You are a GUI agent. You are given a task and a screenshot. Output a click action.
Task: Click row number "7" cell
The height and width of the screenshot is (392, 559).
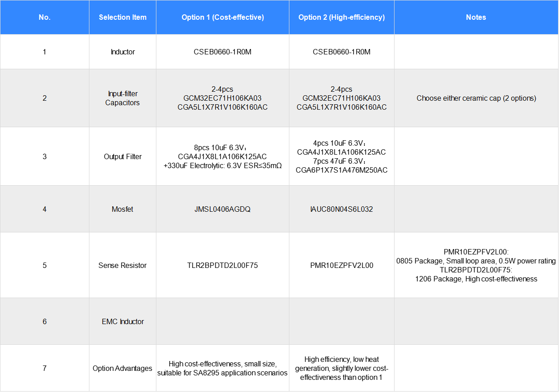click(x=44, y=368)
